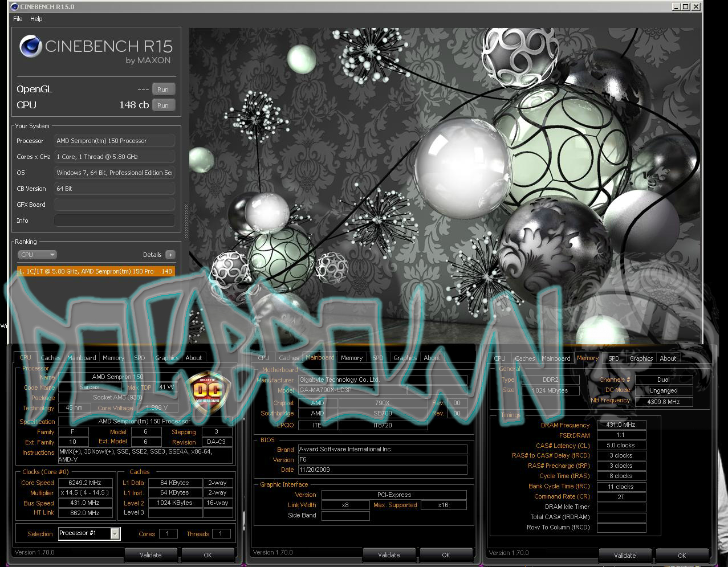The width and height of the screenshot is (728, 567).
Task: Click HT Link value 862.0 MHz
Action: coord(84,513)
